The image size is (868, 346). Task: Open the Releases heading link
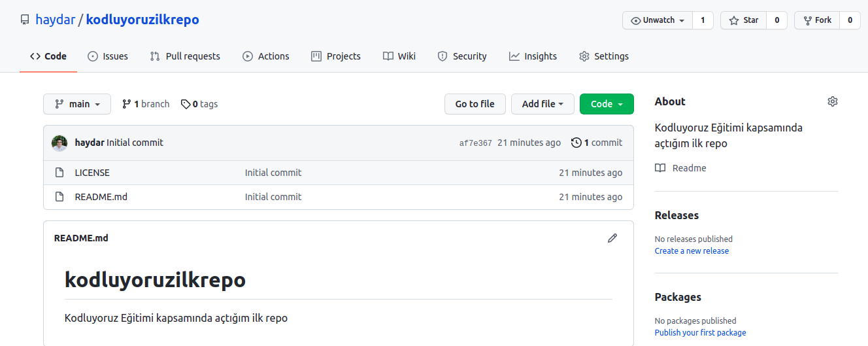(x=676, y=215)
